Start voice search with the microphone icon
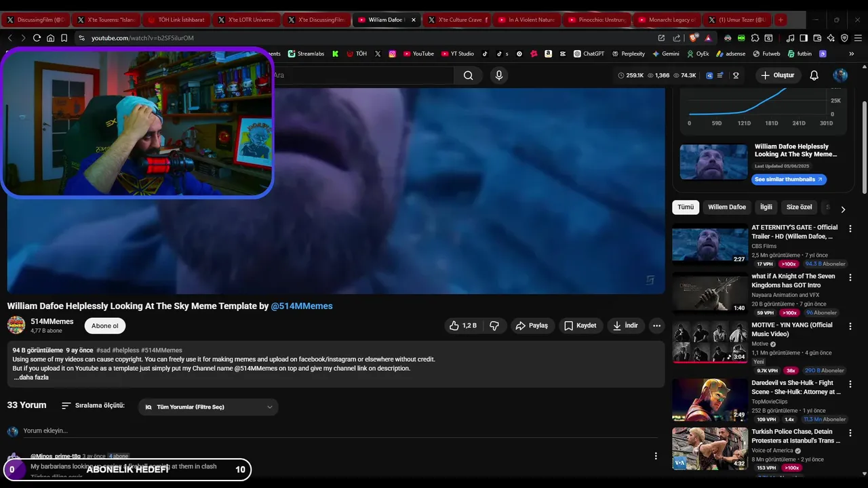The height and width of the screenshot is (488, 868). point(499,75)
